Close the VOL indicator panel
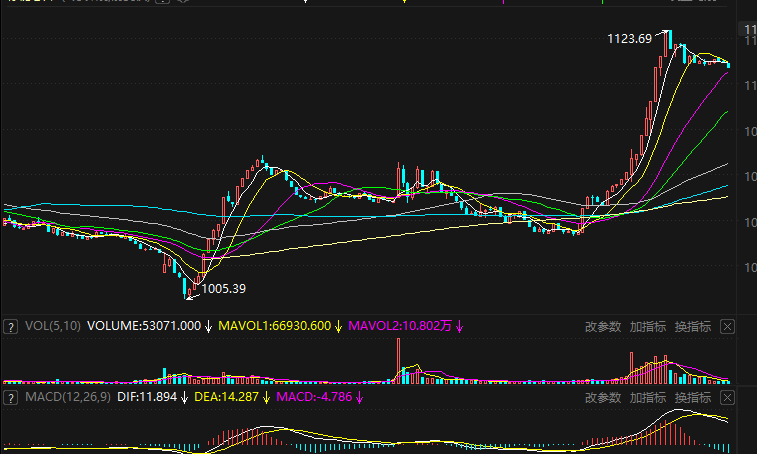Screen dimensions: 757x454 [x=727, y=326]
